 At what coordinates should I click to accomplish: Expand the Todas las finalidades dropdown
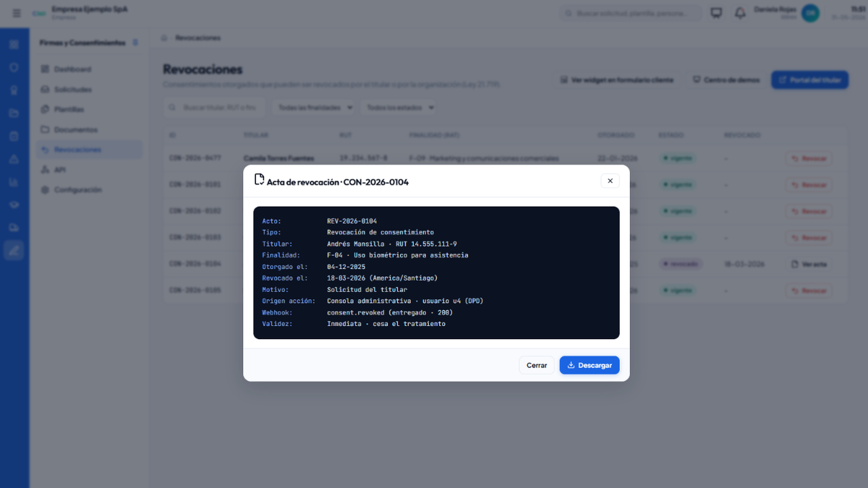tap(315, 107)
